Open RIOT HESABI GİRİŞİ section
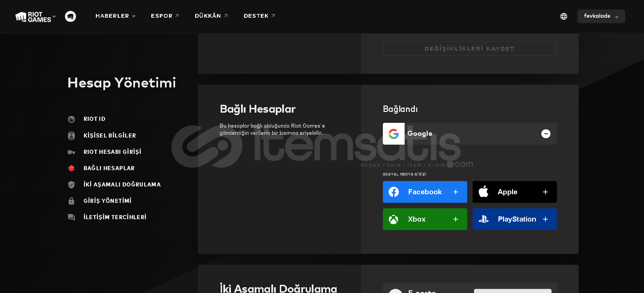Screen dimensions: 644x293 (x=113, y=152)
